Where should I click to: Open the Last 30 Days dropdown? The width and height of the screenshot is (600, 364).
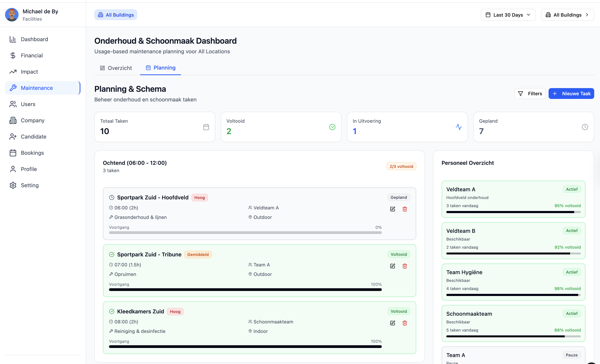[x=508, y=15]
